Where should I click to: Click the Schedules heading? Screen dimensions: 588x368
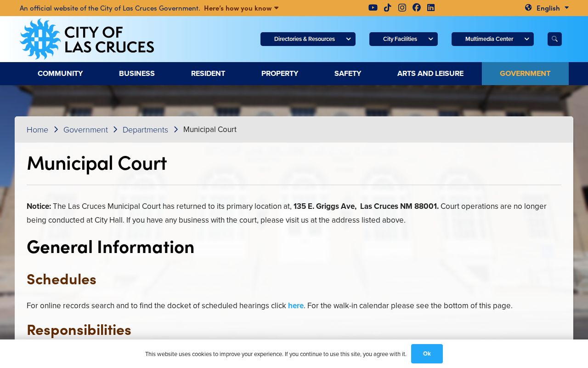[x=62, y=279]
